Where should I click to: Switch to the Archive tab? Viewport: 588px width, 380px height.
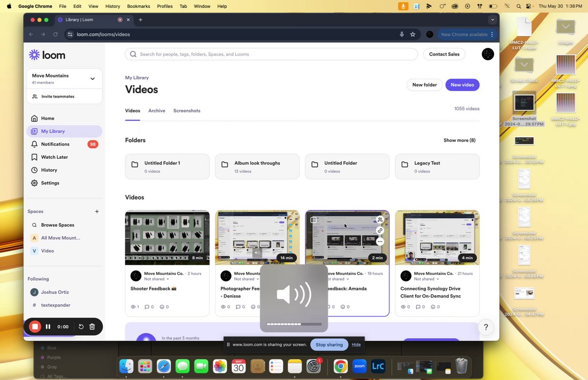pyautogui.click(x=157, y=111)
